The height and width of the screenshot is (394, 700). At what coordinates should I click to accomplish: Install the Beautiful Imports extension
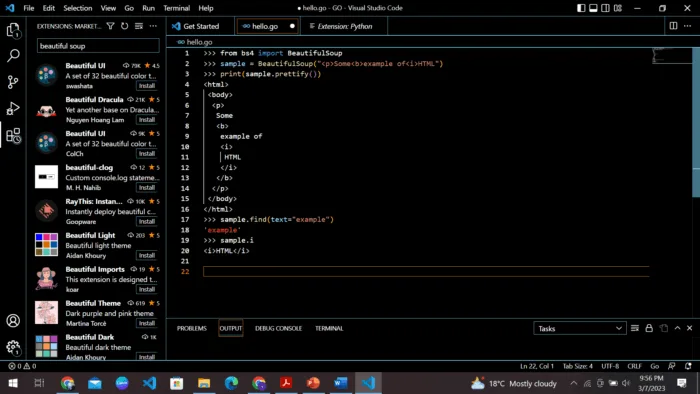146,289
